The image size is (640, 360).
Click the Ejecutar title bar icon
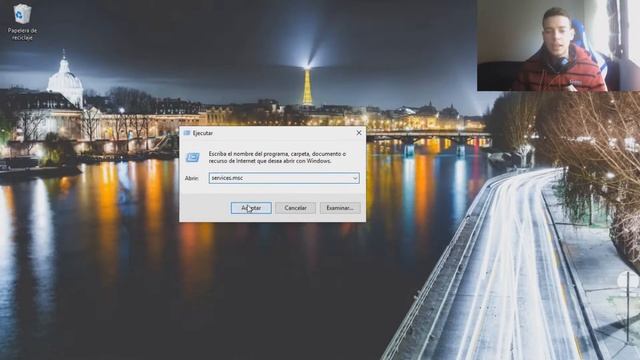(187, 133)
